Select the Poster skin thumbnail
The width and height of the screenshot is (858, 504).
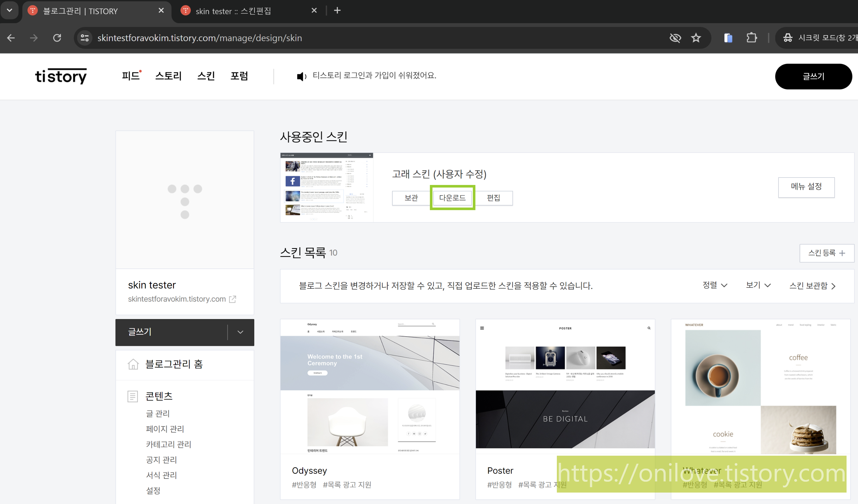[x=565, y=386]
